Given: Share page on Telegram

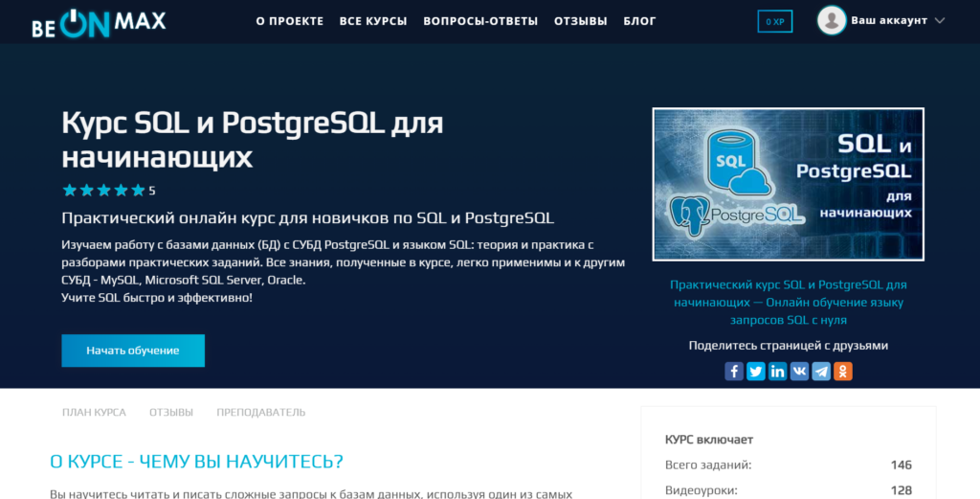Looking at the screenshot, I should click(821, 372).
